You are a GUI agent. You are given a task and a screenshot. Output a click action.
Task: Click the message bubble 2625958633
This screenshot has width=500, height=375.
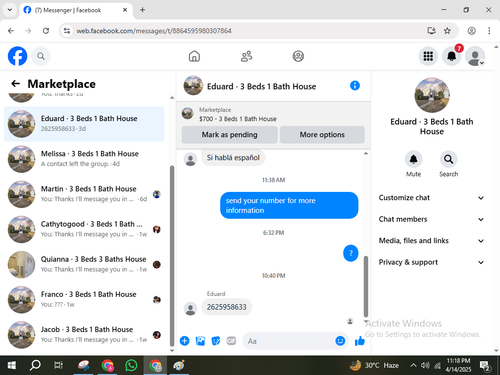(x=227, y=307)
